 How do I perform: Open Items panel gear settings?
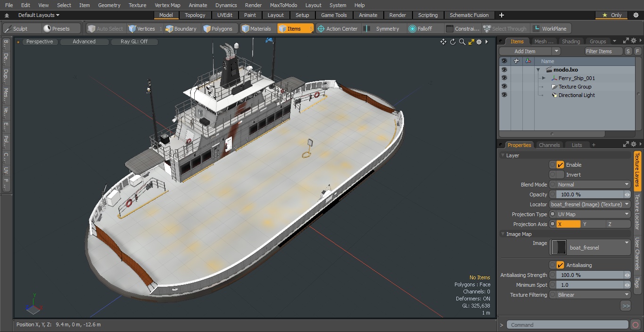click(635, 41)
